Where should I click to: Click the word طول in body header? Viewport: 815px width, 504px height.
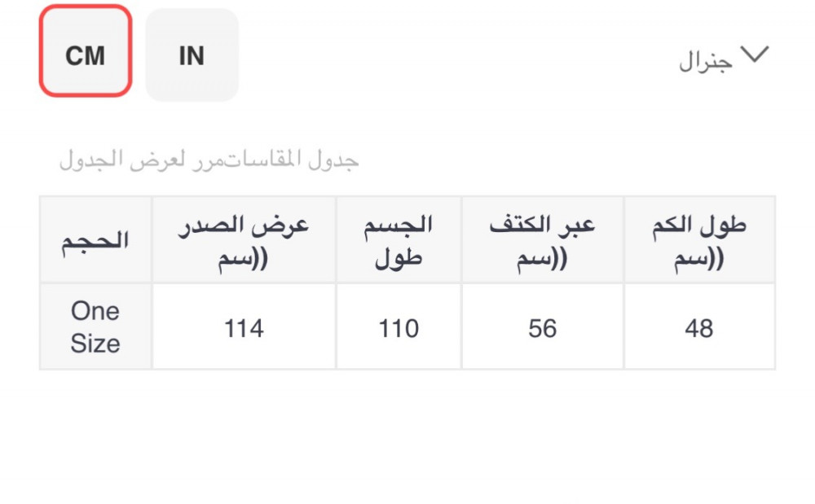[x=399, y=260]
